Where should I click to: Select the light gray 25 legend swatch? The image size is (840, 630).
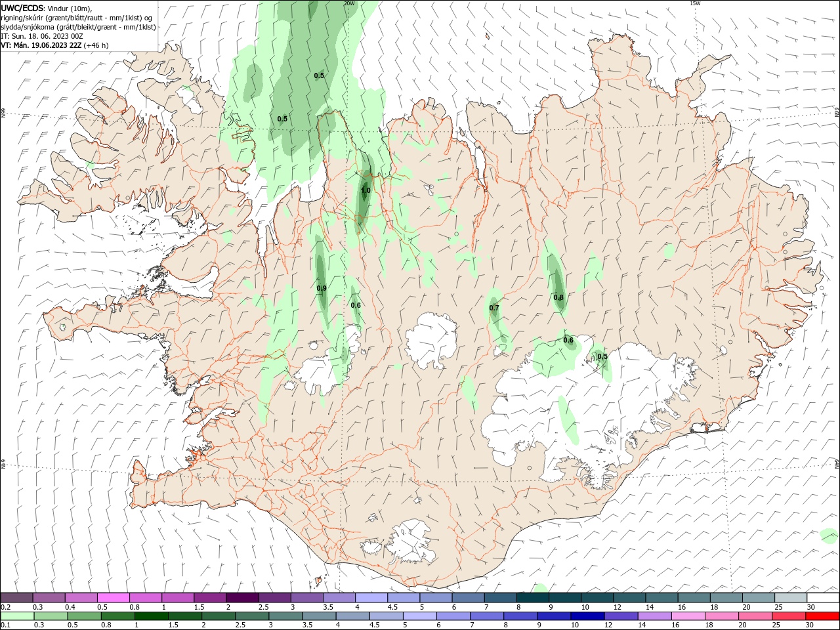791,598
